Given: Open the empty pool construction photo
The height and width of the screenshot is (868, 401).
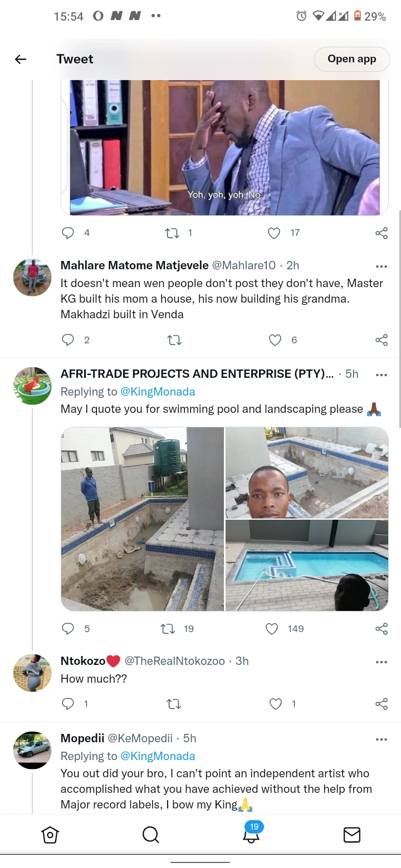Looking at the screenshot, I should point(143,519).
